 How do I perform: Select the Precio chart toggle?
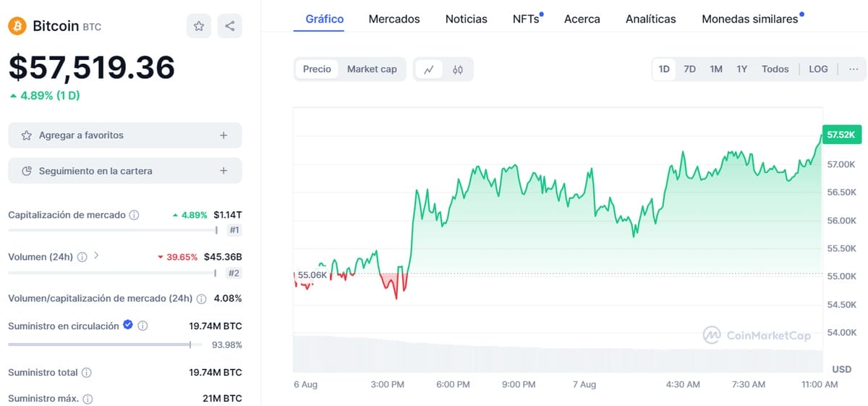click(x=317, y=69)
